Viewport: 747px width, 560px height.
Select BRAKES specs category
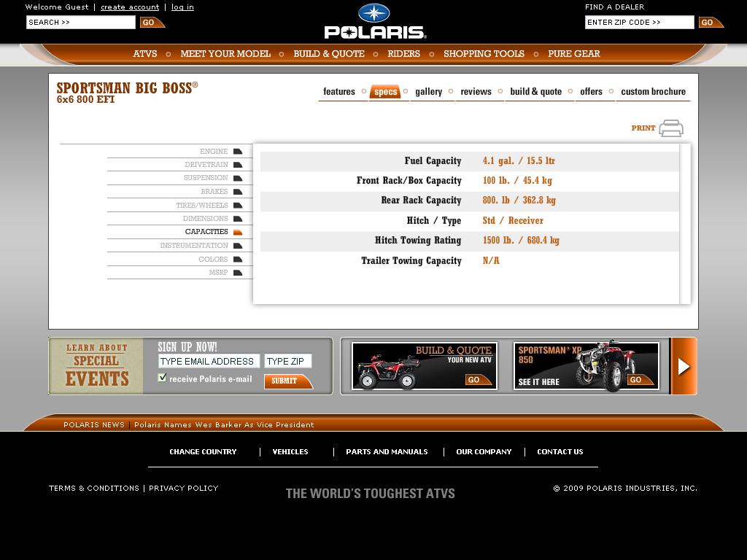point(214,192)
